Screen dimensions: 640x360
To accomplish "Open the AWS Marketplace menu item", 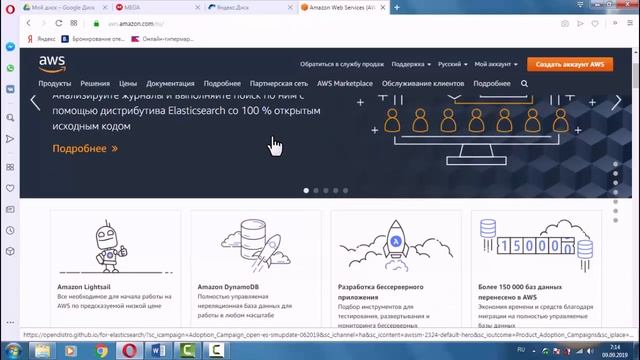I will 345,84.
